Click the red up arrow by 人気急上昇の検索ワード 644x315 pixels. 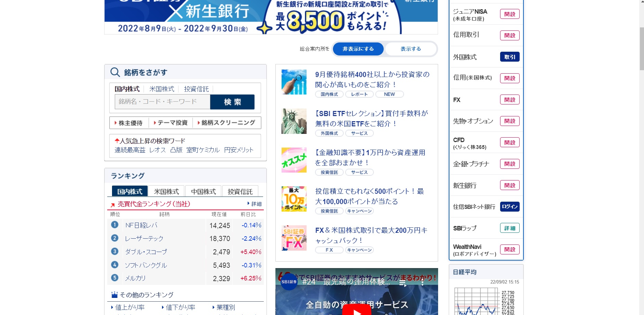click(117, 141)
